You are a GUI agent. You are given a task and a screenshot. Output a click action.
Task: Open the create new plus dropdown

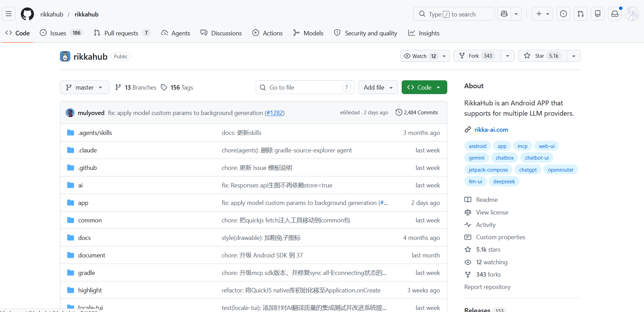tap(543, 14)
